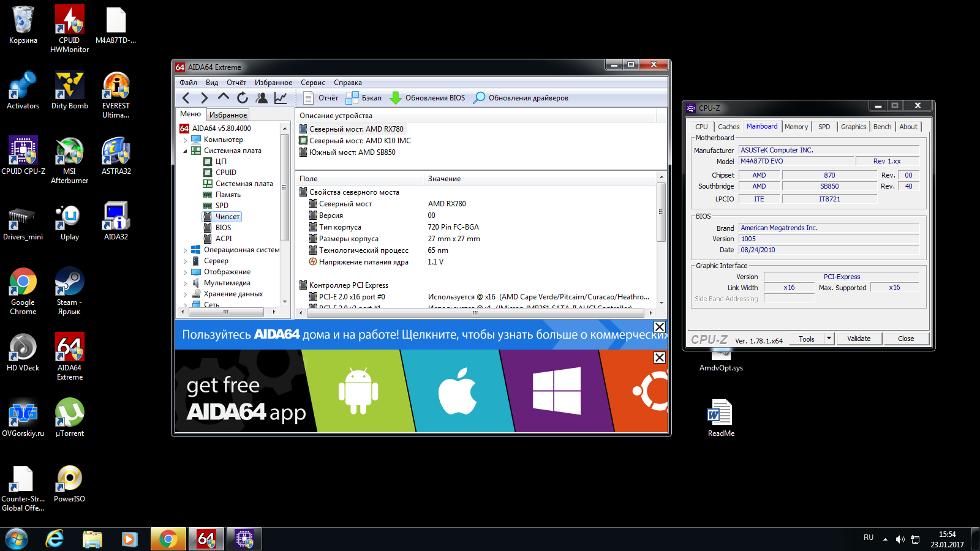980x551 pixels.
Task: Launch Internet Explorer from the taskbar
Action: pos(55,539)
